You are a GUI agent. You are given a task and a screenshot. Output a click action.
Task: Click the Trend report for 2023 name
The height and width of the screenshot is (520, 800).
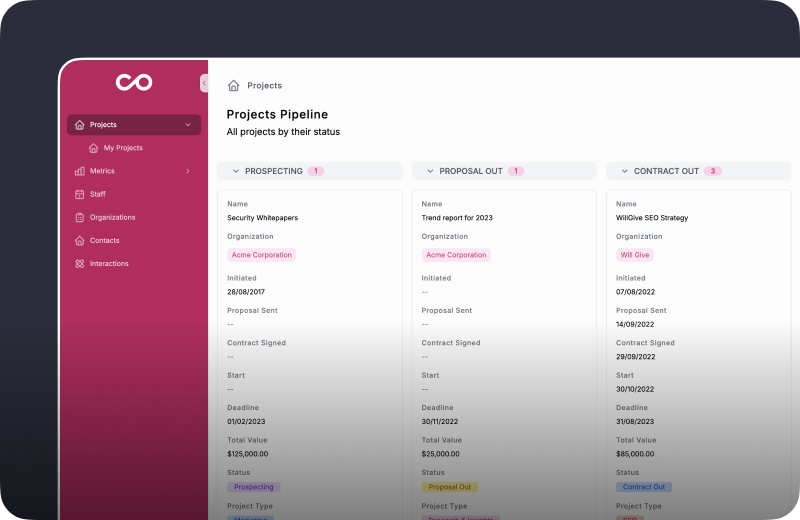pos(457,218)
